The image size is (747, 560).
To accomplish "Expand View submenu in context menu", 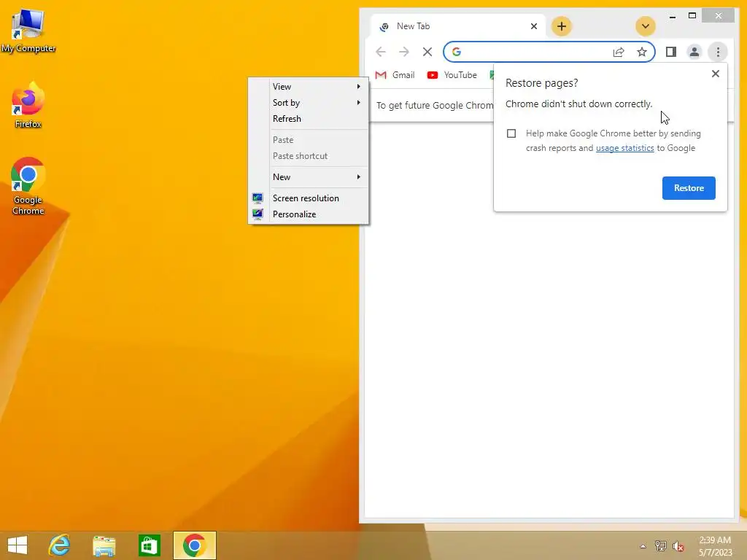I will pyautogui.click(x=309, y=87).
